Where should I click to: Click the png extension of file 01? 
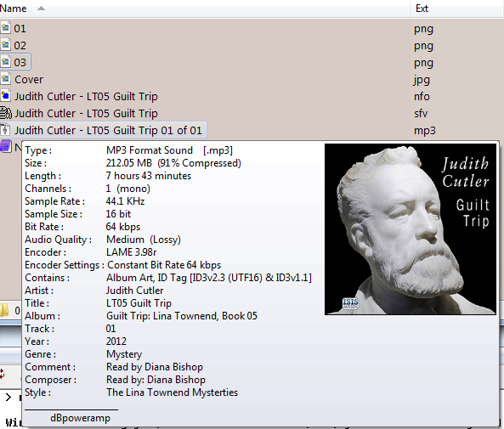[x=423, y=29]
